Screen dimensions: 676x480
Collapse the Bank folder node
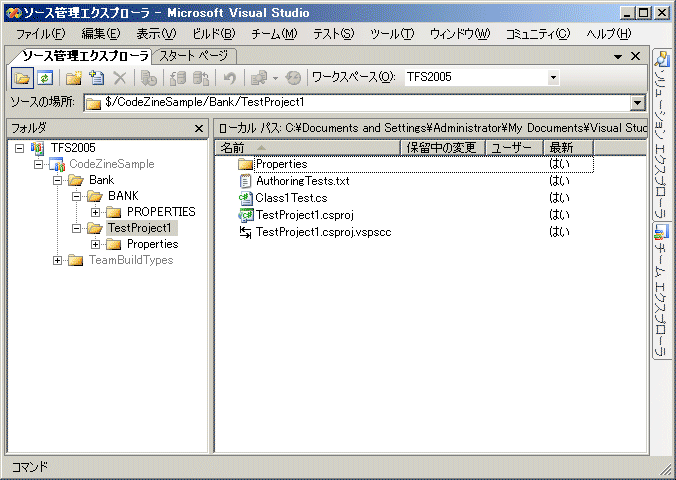(57, 180)
